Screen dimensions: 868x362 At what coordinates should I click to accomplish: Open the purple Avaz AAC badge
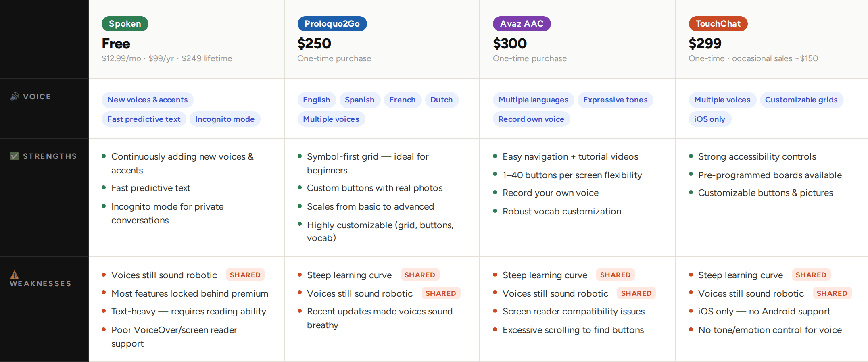click(522, 24)
